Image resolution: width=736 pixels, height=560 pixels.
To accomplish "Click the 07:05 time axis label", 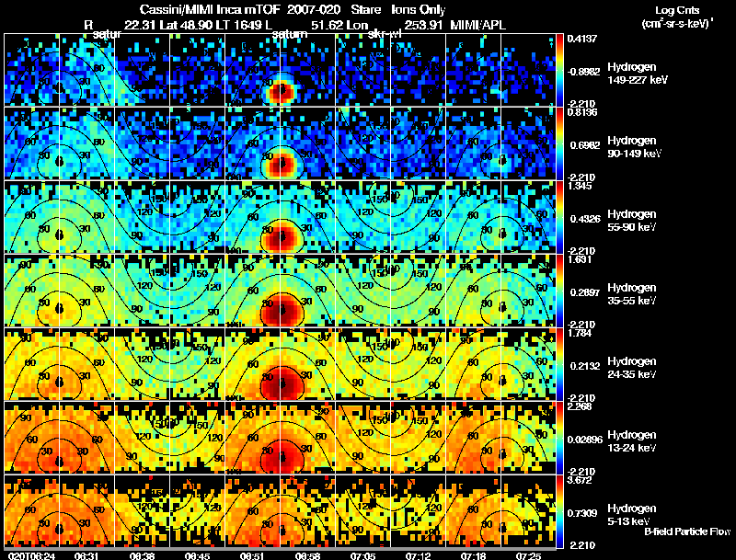I will pyautogui.click(x=362, y=556).
